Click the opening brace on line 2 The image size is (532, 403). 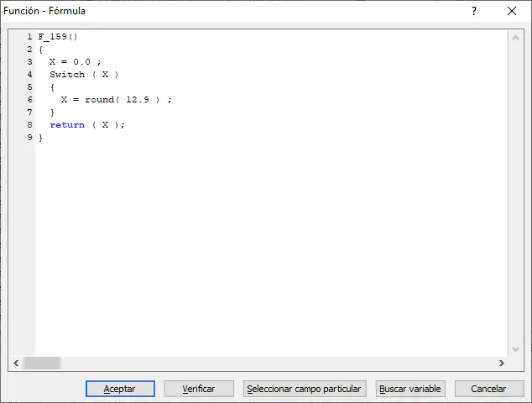click(x=41, y=50)
